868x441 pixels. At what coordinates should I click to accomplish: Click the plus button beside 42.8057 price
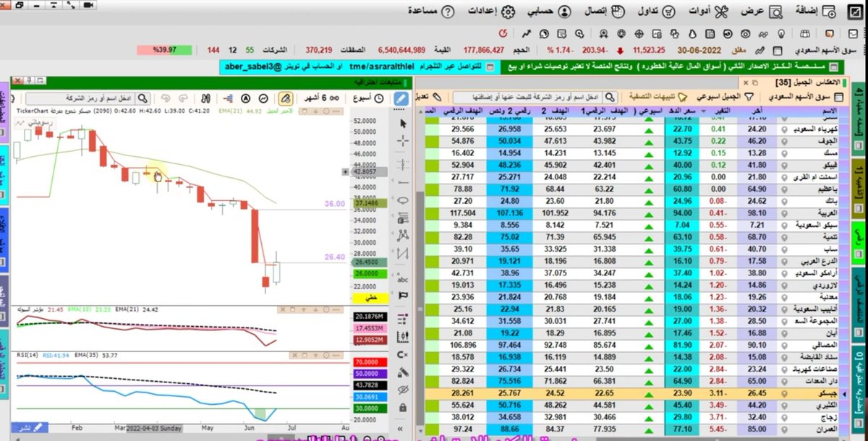tap(345, 172)
